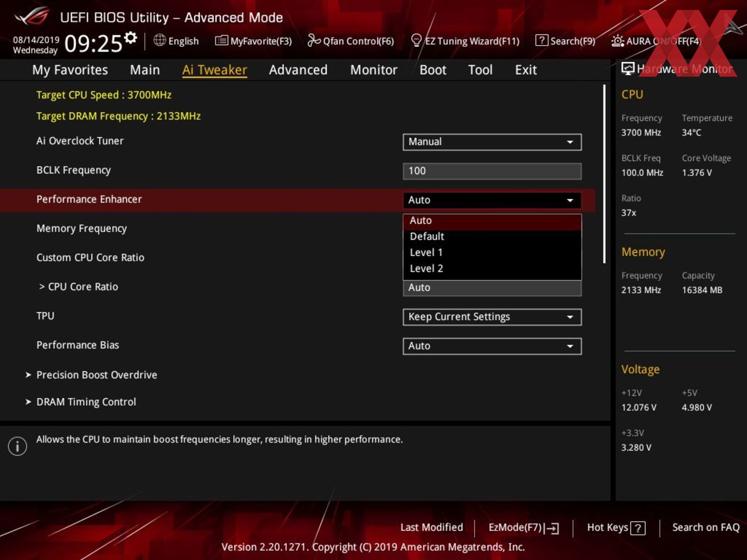Click the AURA lighting icon
This screenshot has width=747, height=560.
coord(617,41)
